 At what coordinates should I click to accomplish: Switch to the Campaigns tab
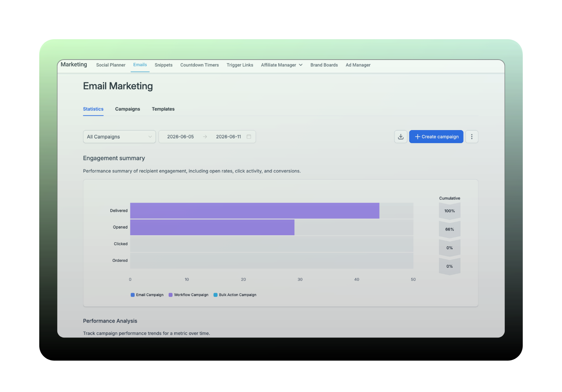point(128,109)
